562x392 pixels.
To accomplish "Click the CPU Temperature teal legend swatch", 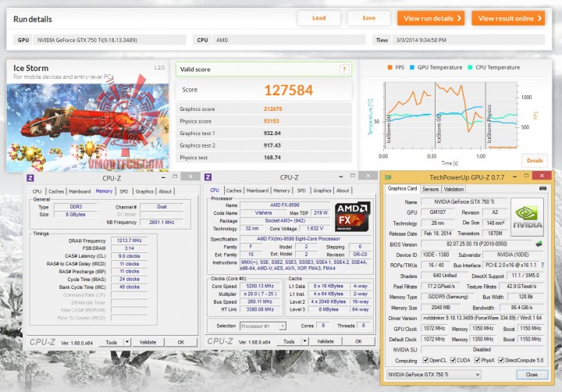I will (x=470, y=67).
